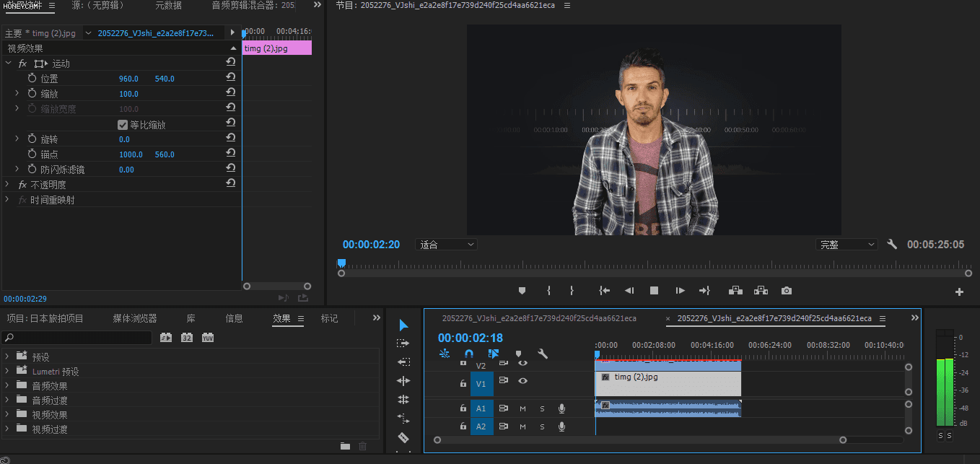Click the Lift button in Program monitor
The width and height of the screenshot is (980, 464).
pos(735,291)
